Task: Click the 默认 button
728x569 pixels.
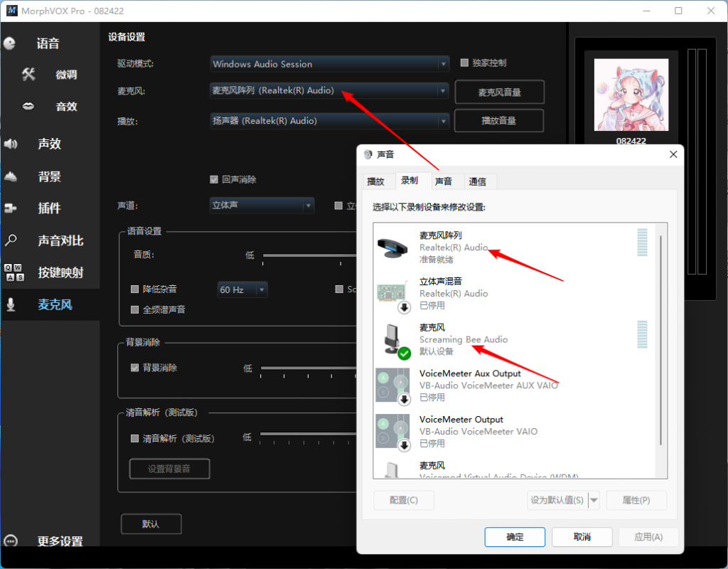Action: (151, 524)
